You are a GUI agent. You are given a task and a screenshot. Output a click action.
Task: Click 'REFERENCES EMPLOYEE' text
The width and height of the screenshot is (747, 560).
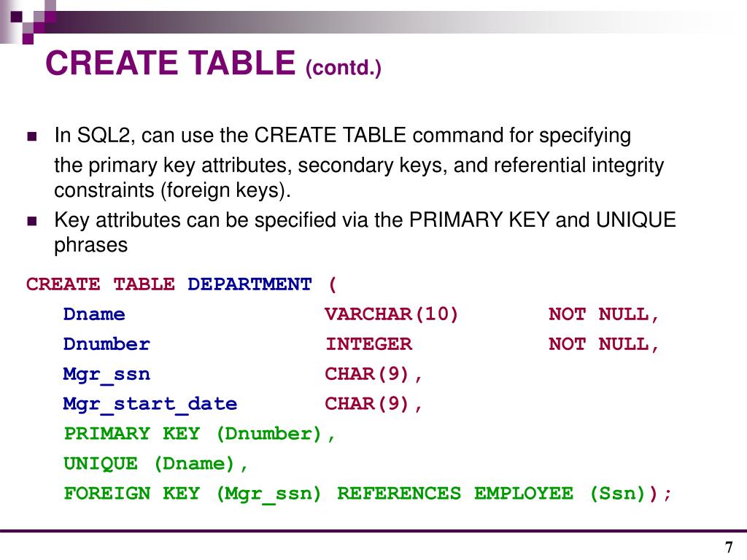pos(455,494)
